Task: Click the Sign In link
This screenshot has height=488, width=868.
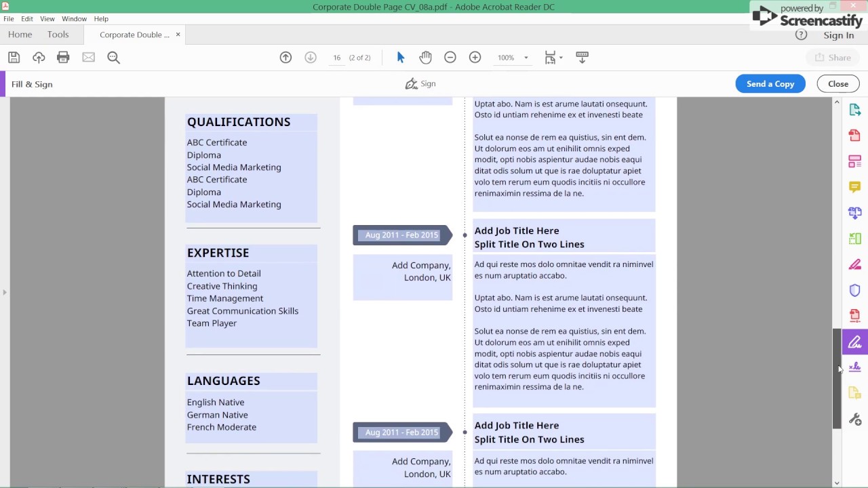Action: (839, 35)
